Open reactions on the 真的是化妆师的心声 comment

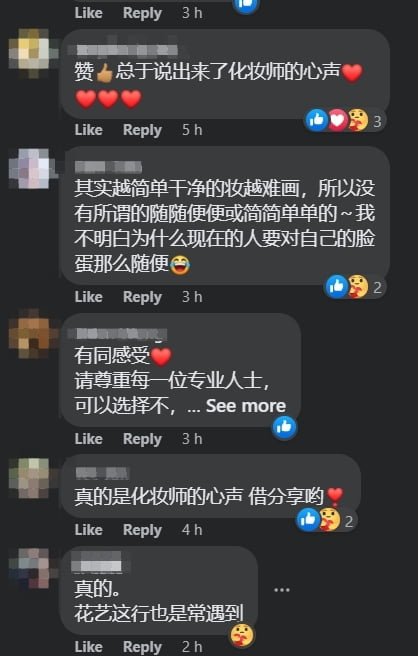click(x=327, y=520)
